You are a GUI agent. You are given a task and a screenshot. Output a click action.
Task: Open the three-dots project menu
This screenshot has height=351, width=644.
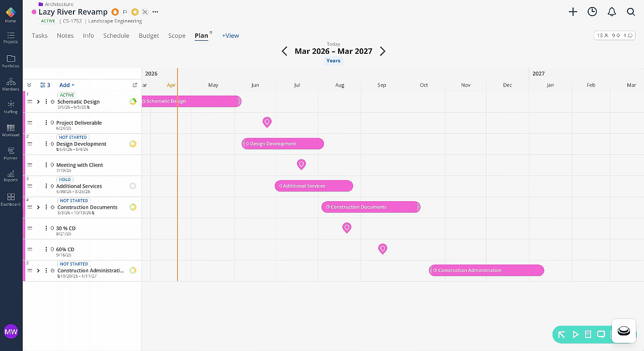(155, 12)
